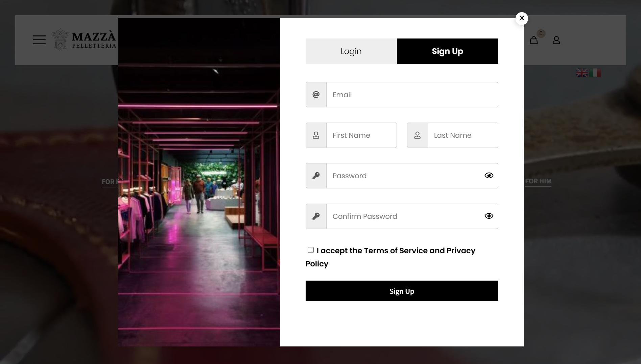641x364 pixels.
Task: Switch language to Italian flag
Action: coord(595,73)
